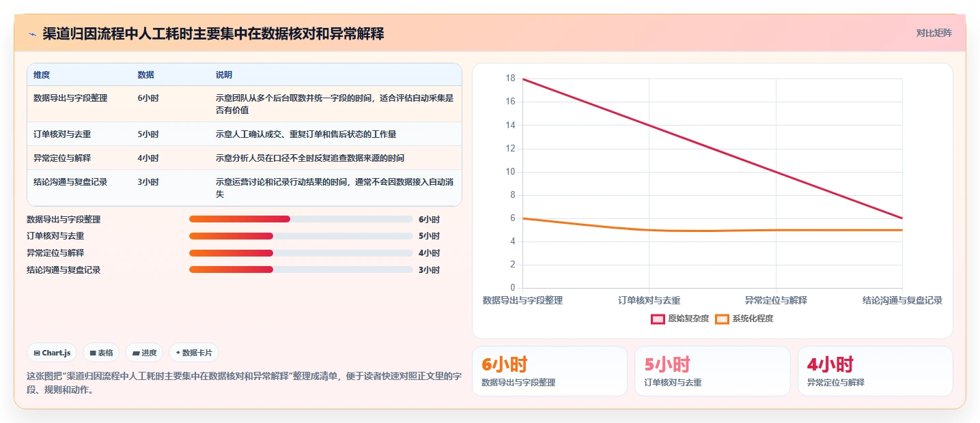Select the 表格 tag chip
980x423 pixels.
(x=101, y=353)
